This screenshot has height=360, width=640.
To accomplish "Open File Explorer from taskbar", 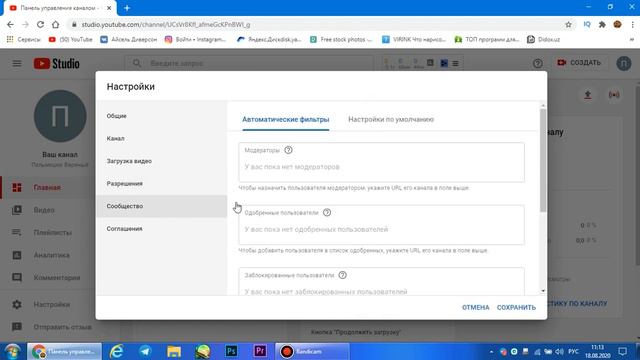I will 173,351.
